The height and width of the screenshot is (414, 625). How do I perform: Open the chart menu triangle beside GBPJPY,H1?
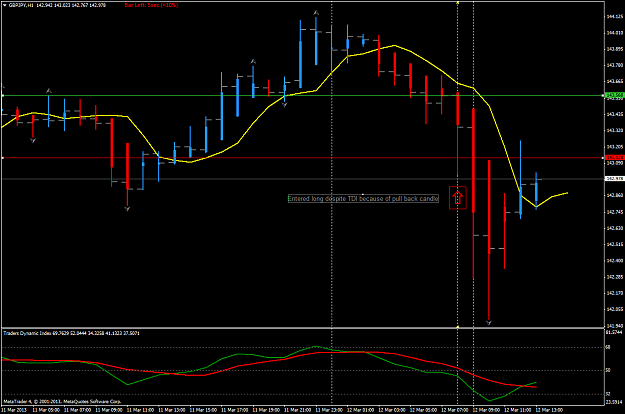tap(5, 6)
